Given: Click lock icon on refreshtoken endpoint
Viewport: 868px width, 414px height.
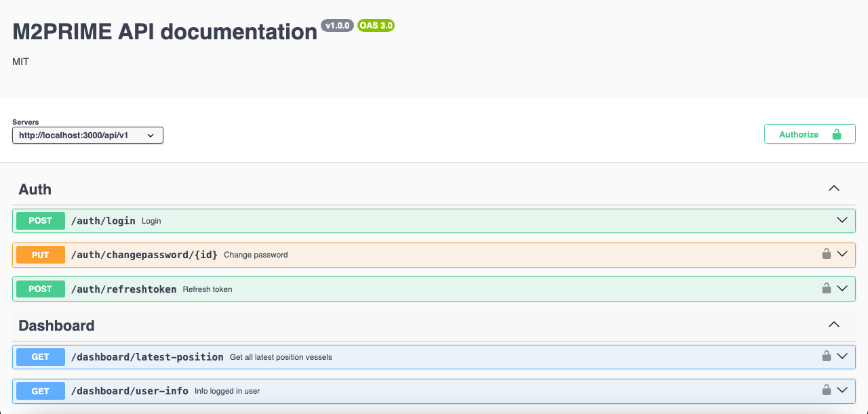Looking at the screenshot, I should [x=826, y=289].
